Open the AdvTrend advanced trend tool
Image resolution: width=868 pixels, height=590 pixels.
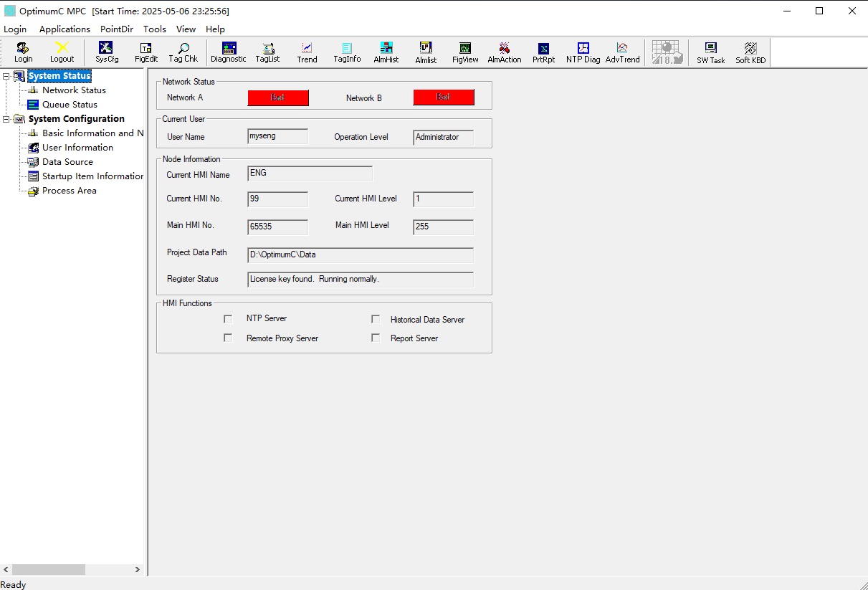622,52
